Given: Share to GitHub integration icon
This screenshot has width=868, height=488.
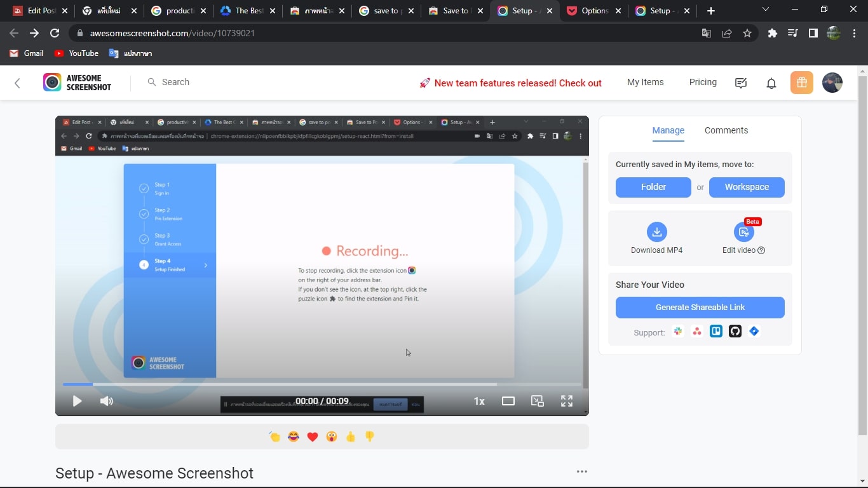Looking at the screenshot, I should point(735,331).
